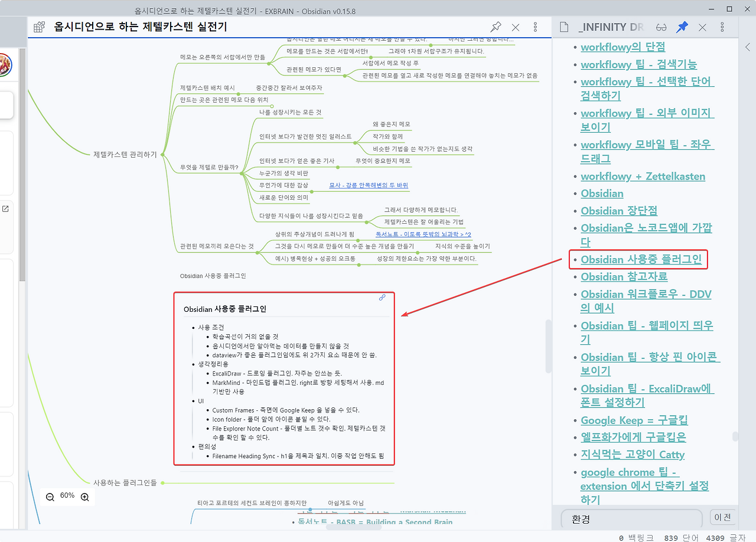The image size is (756, 542).
Task: Follow the mind map link '묘사 - 강릉 안목해변의 두 바위'
Action: click(369, 185)
